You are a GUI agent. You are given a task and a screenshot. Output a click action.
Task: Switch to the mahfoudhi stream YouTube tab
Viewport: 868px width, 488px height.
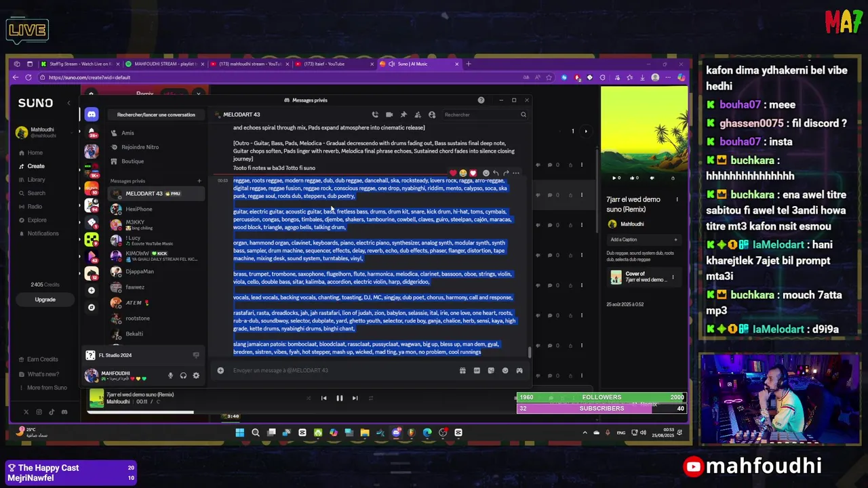[250, 64]
